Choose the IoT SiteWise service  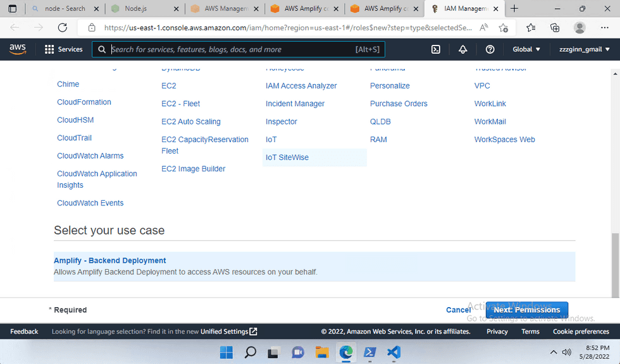pos(287,157)
